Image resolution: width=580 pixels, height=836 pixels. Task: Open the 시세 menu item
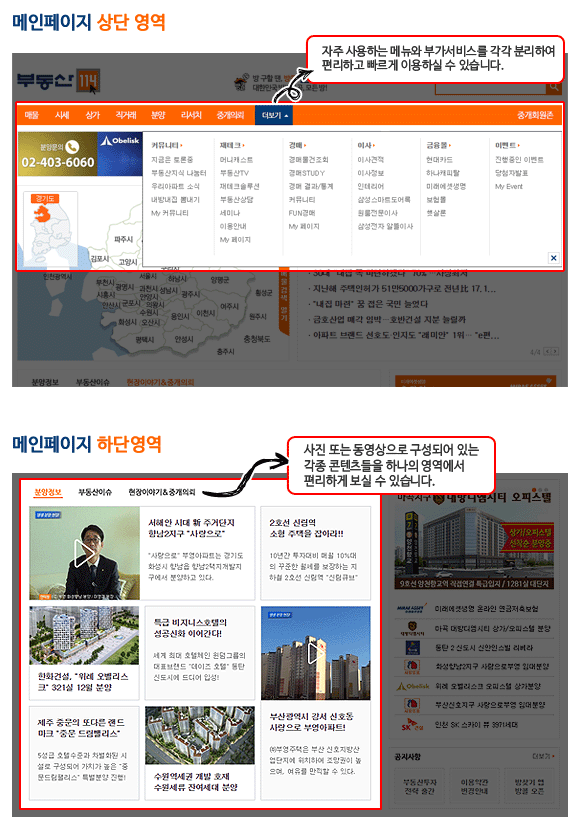coord(62,115)
